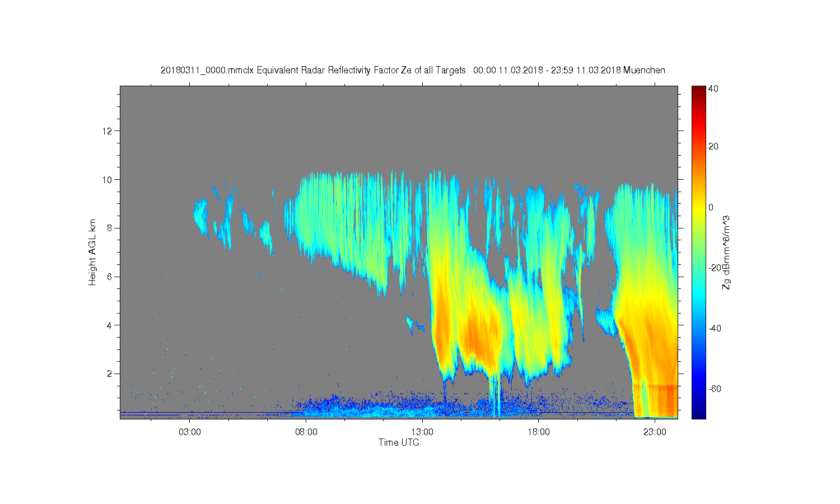
Task: Click the height tick label 12
Action: 108,131
